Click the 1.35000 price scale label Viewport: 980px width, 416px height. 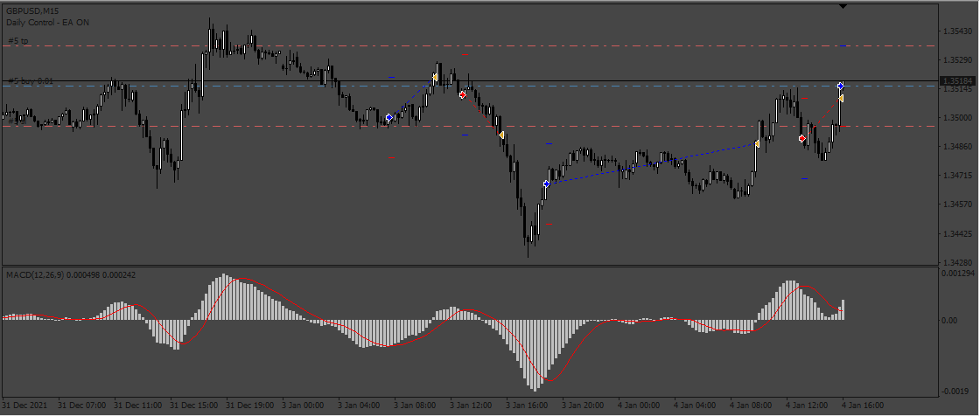[957, 118]
